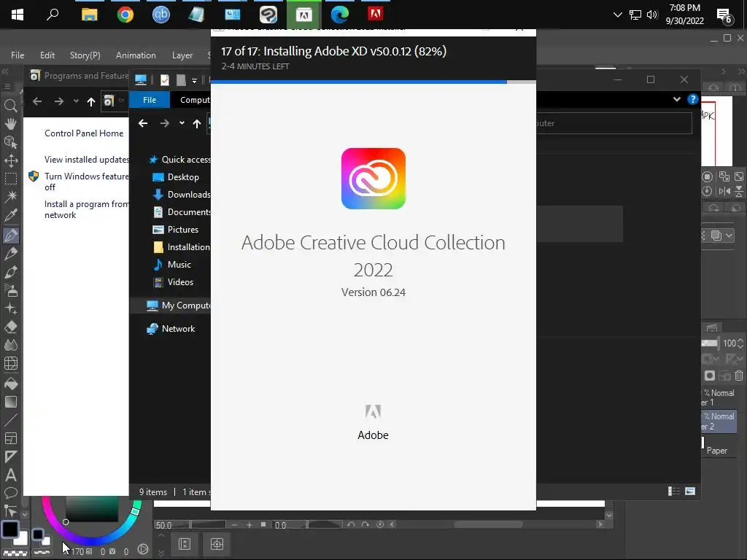Select the Zoom magnifier tool in the tool palette
The height and width of the screenshot is (560, 747).
(x=10, y=106)
